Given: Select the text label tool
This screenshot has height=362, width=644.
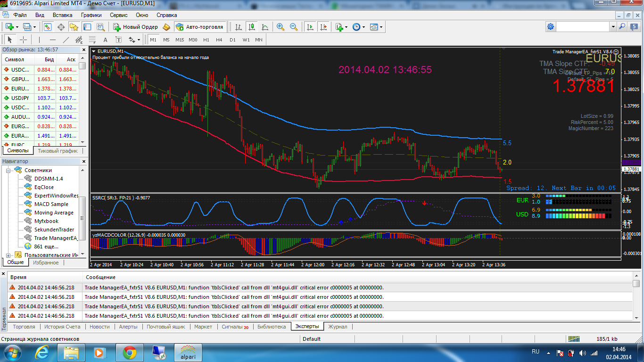Looking at the screenshot, I should pyautogui.click(x=118, y=40).
